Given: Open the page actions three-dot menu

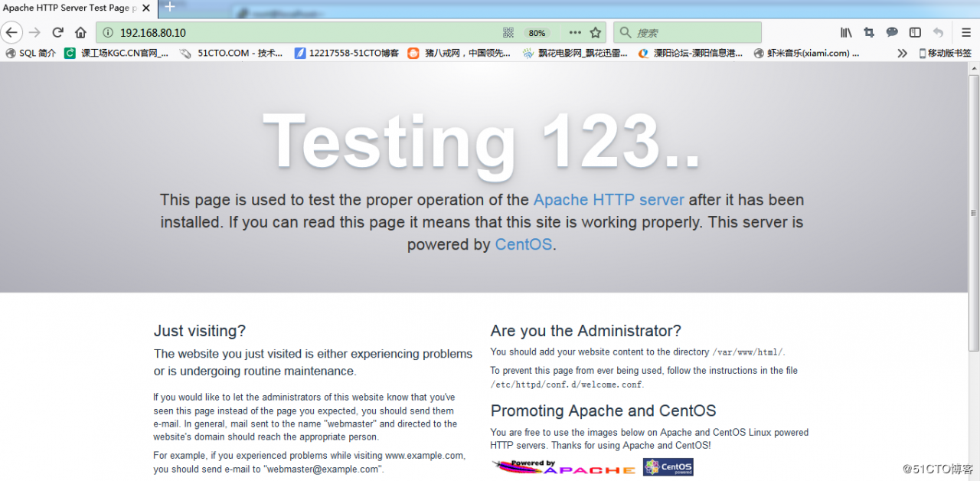Looking at the screenshot, I should pos(575,32).
